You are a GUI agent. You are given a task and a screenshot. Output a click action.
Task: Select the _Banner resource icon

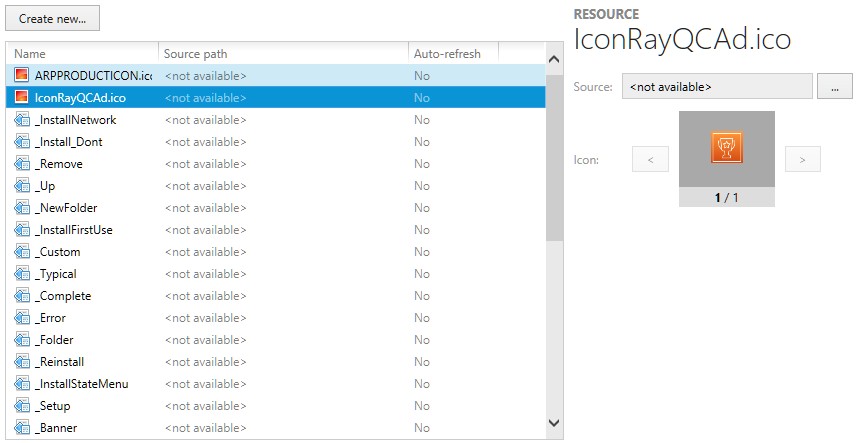[x=22, y=428]
